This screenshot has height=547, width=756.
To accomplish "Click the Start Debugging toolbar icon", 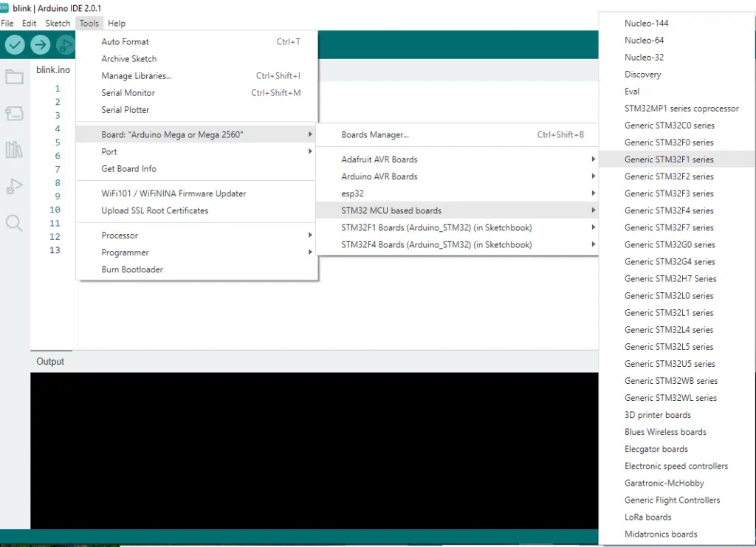I will 65,45.
